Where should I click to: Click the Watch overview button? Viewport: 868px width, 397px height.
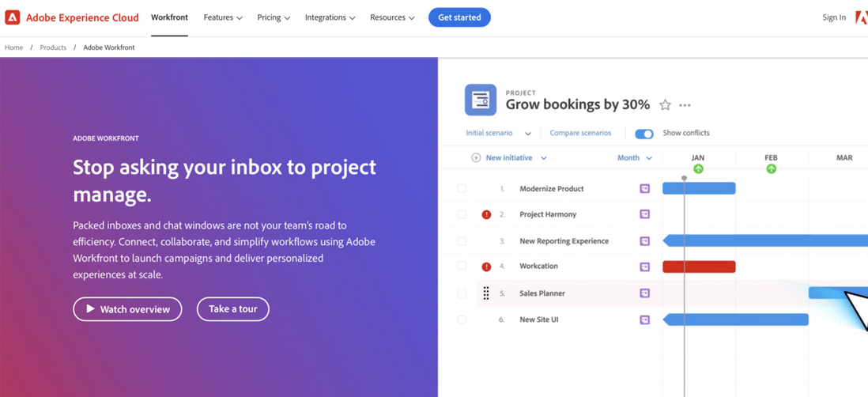point(127,309)
